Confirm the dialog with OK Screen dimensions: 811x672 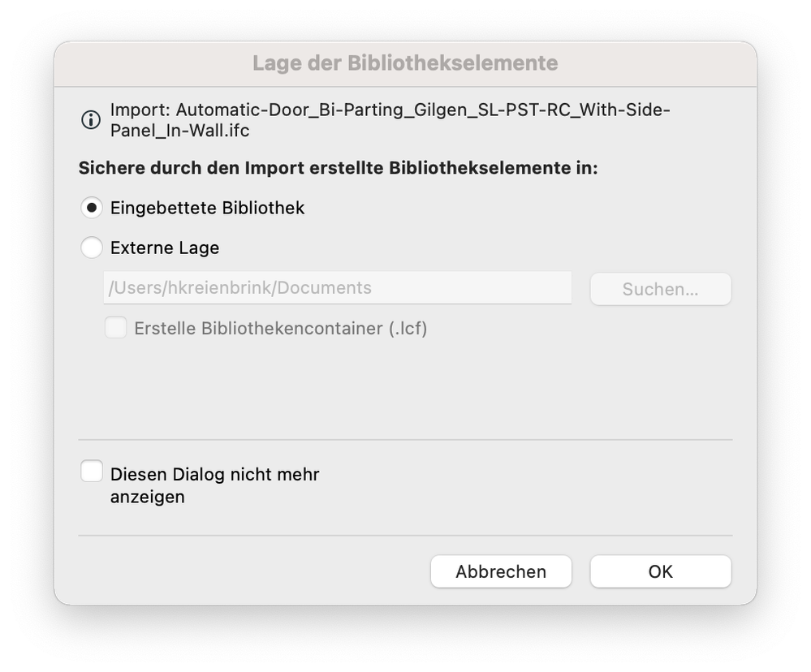(x=661, y=571)
